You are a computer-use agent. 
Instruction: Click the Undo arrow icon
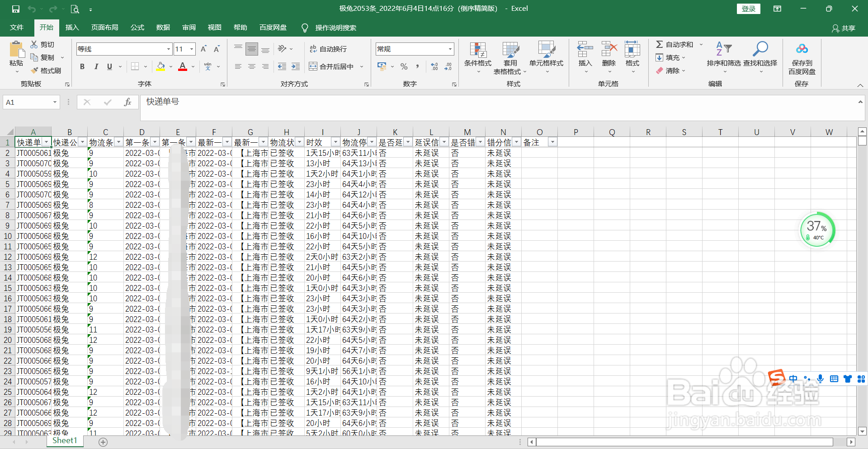(x=32, y=9)
